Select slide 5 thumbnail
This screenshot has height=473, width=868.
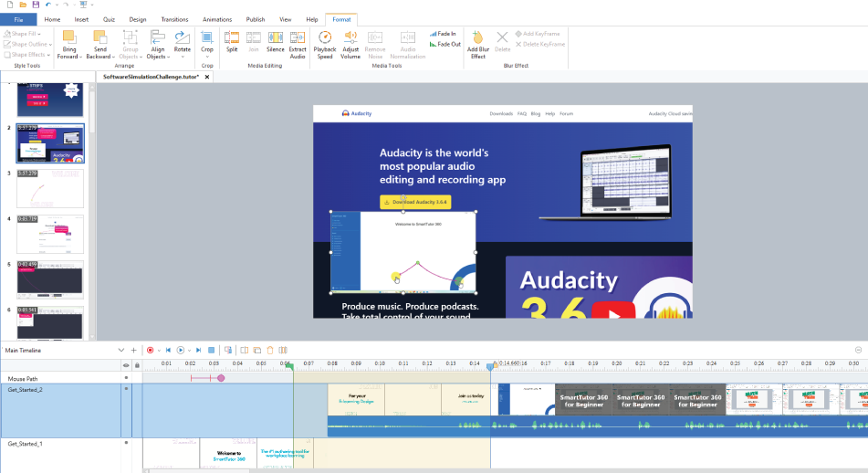50,279
